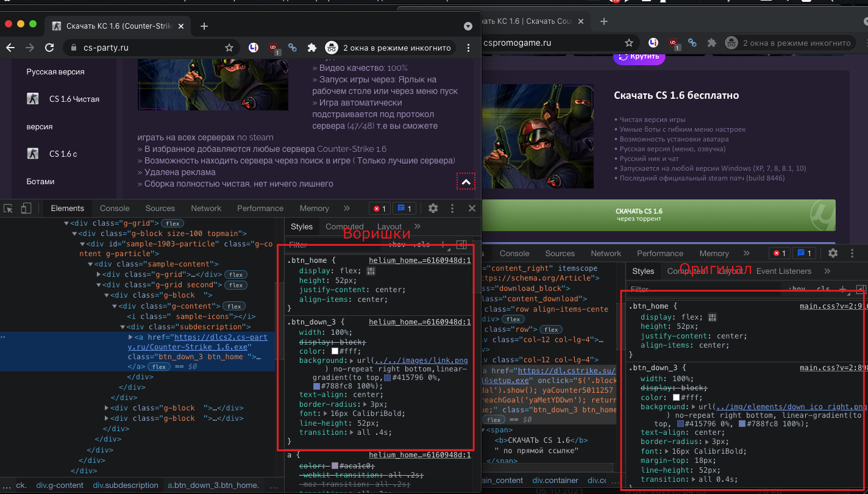Click the purple 'Крутить' button on cspromogame.ru
The image size is (868, 494).
coord(639,57)
